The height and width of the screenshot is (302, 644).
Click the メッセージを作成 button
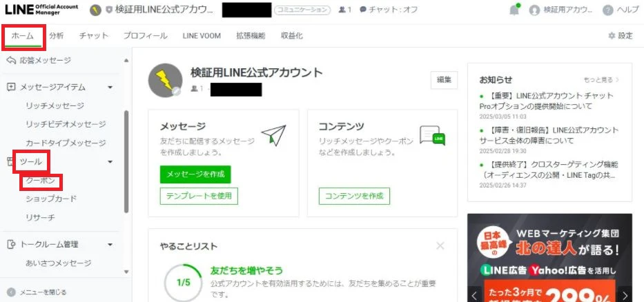(195, 174)
